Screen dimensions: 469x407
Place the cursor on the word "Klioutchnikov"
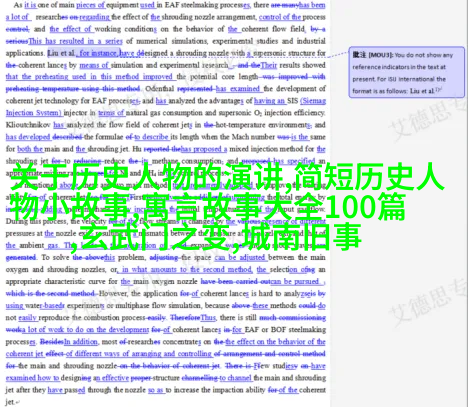click(x=28, y=125)
